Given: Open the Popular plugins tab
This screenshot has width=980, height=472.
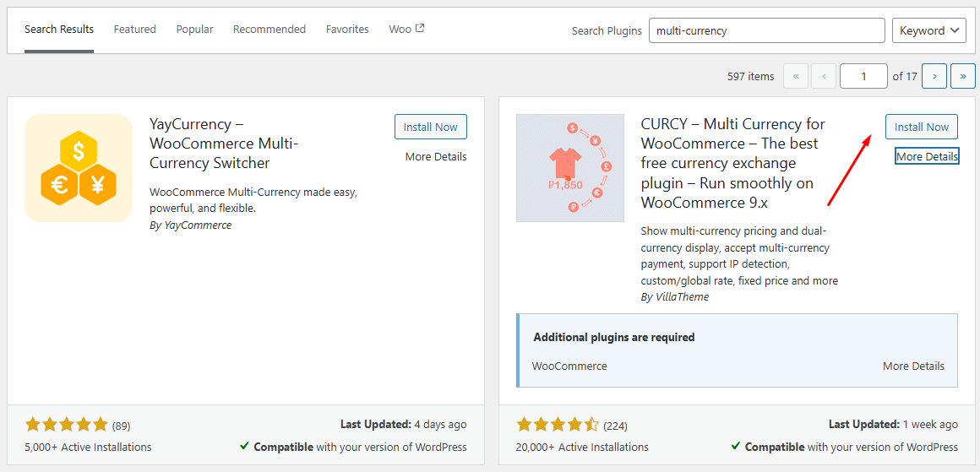Looking at the screenshot, I should tap(194, 30).
